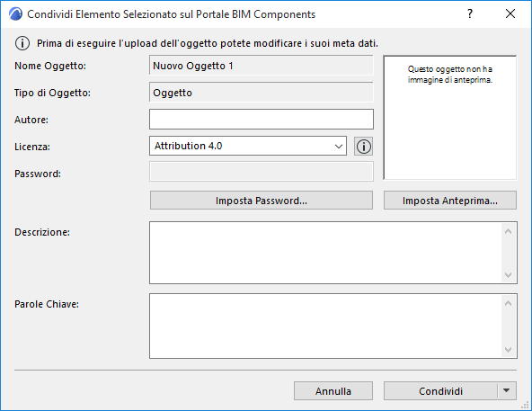Click inside the Parole Chiave text area
The height and width of the screenshot is (411, 532).
(325, 326)
